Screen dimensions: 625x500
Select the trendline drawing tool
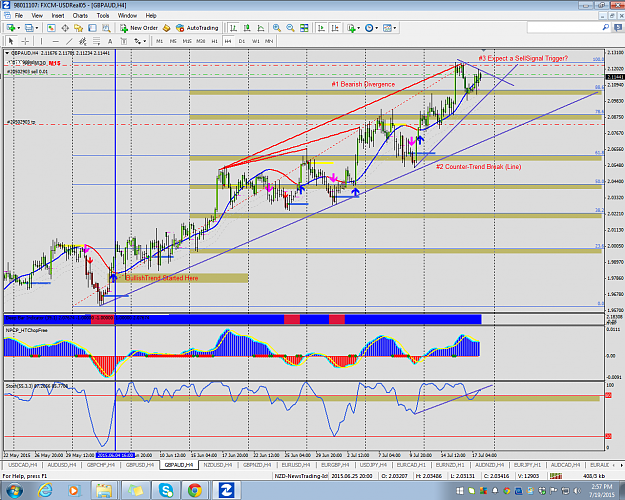[69, 41]
